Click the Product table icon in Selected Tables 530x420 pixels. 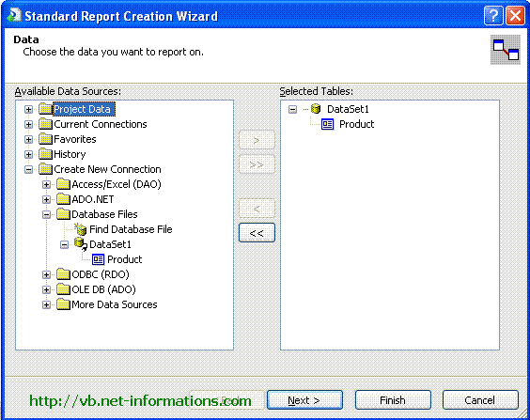pos(328,124)
